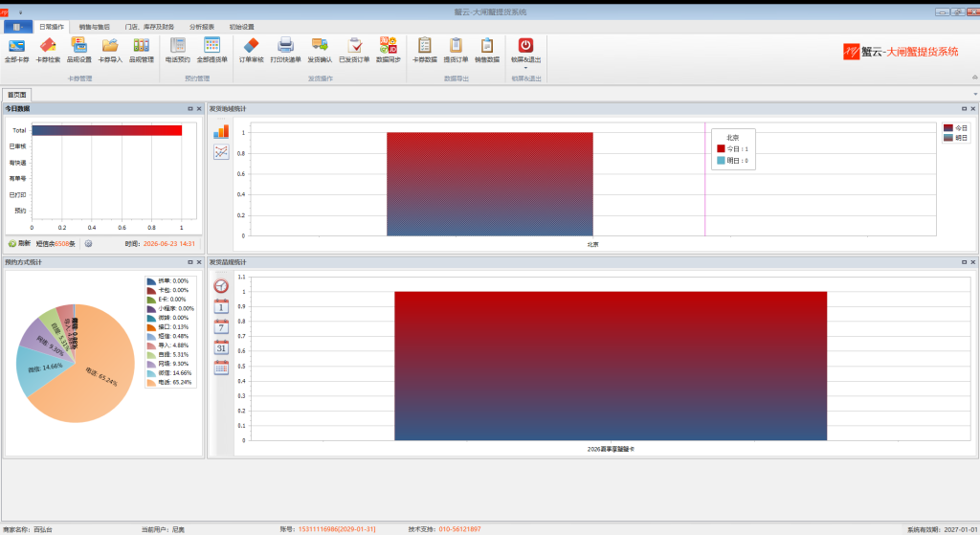
Task: Maximize the 发货品规统计 panel
Action: pos(964,262)
